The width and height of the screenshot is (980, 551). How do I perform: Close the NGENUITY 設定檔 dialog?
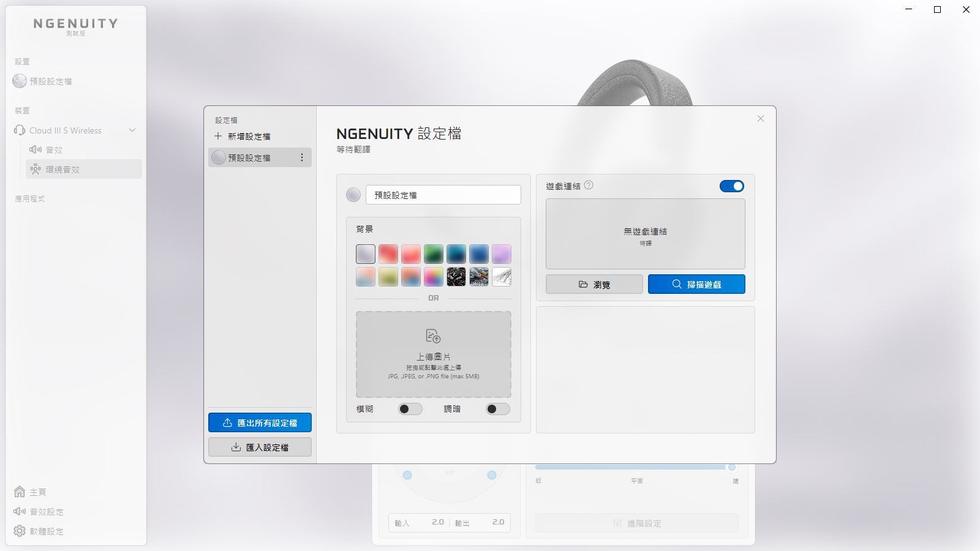click(761, 119)
